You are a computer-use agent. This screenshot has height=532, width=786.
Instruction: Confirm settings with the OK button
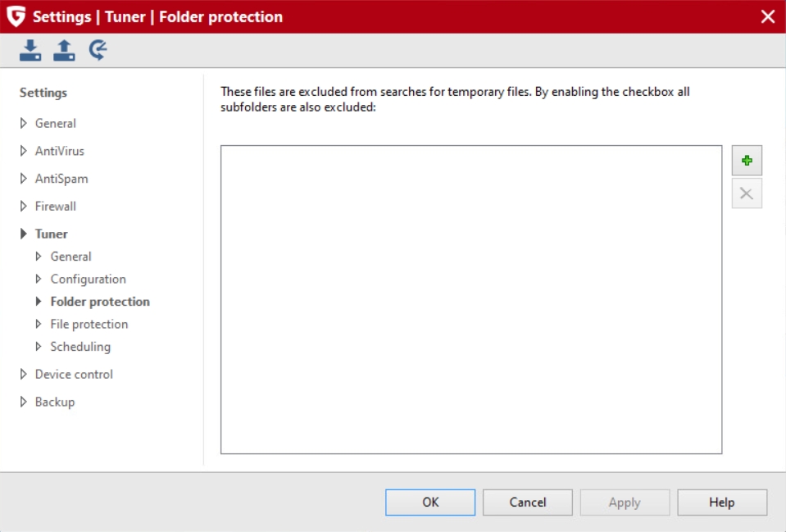(430, 502)
